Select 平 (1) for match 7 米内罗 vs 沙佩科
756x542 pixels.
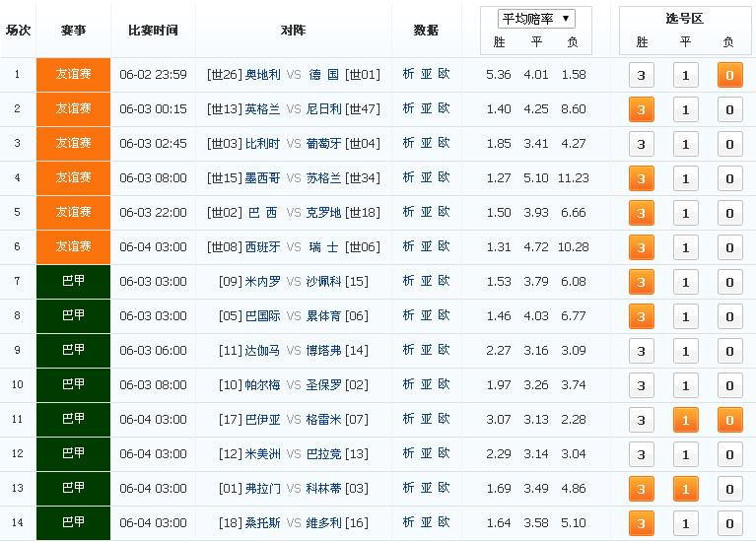tap(686, 282)
